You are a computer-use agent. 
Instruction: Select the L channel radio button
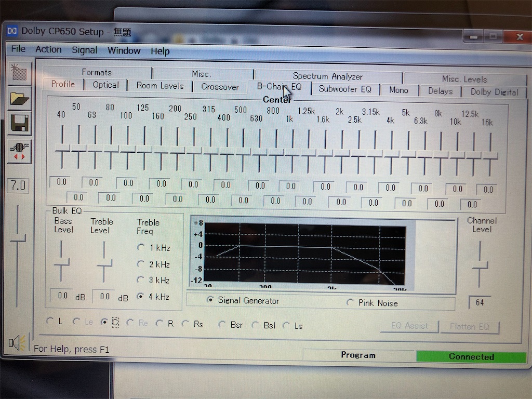(x=50, y=320)
